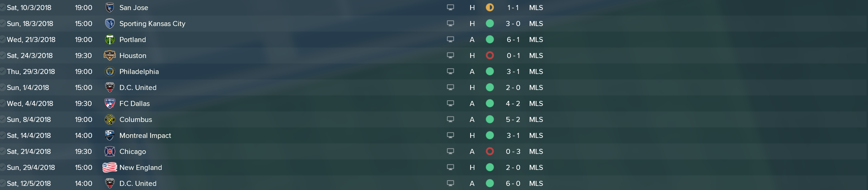868x190 pixels.
Task: Click MLS competition on the Columbus row
Action: tap(536, 120)
